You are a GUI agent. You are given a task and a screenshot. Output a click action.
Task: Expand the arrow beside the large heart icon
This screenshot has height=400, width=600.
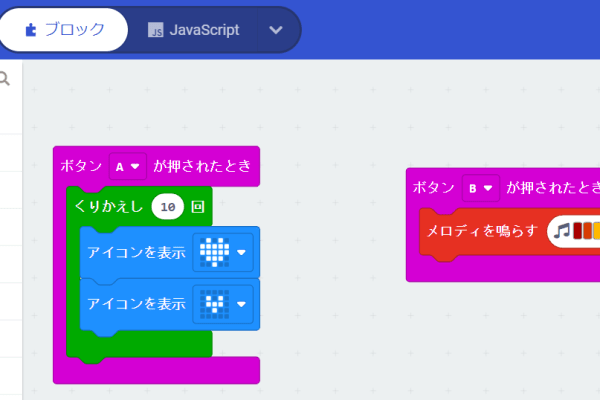pos(241,252)
